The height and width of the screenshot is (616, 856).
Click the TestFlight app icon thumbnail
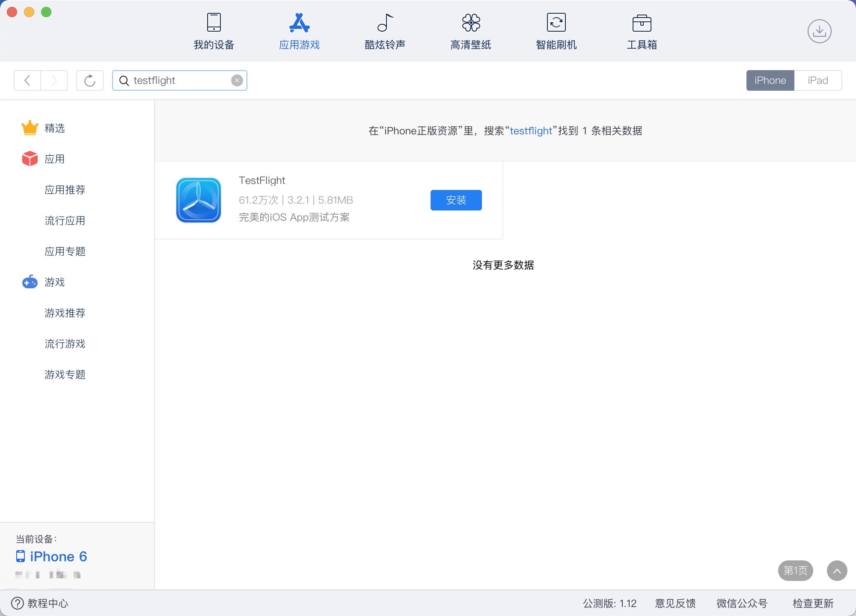click(x=199, y=200)
